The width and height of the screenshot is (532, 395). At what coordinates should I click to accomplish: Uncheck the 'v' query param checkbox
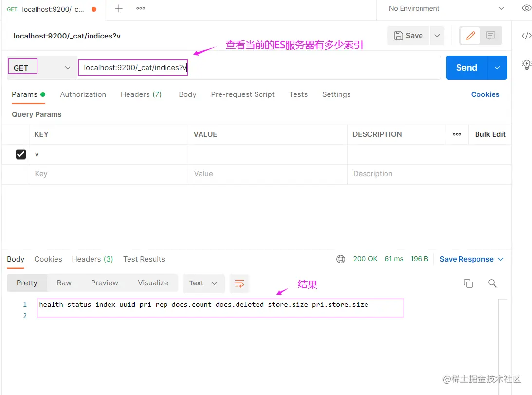pos(21,154)
